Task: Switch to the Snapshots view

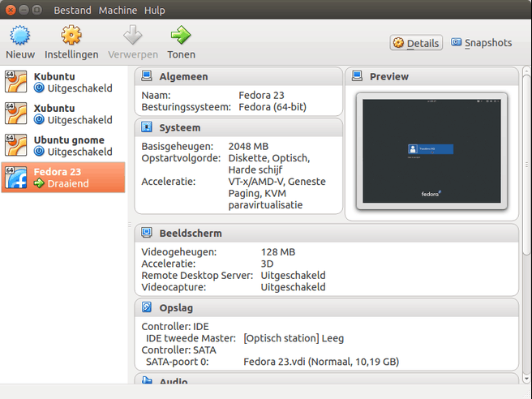Action: (x=481, y=43)
